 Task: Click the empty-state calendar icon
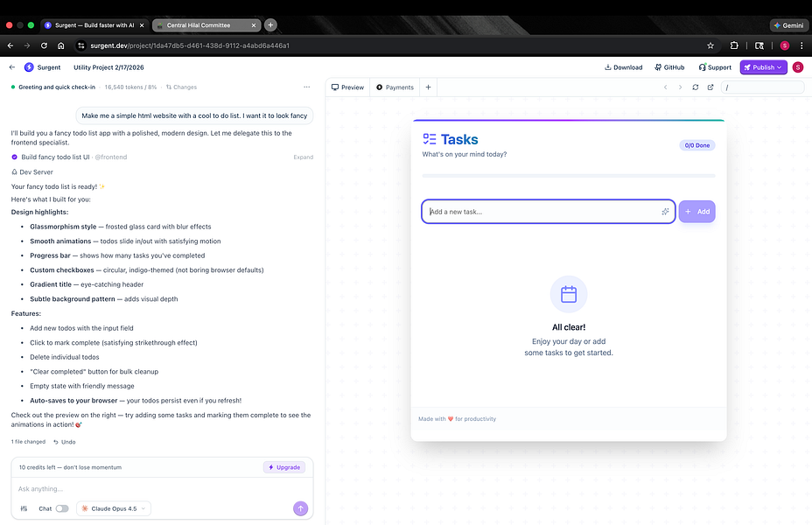click(x=569, y=294)
